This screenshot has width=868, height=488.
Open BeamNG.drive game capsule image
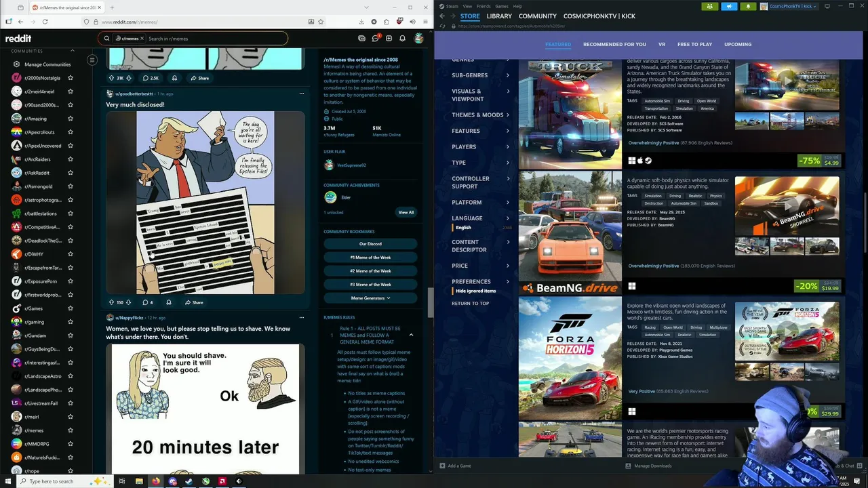pyautogui.click(x=570, y=232)
